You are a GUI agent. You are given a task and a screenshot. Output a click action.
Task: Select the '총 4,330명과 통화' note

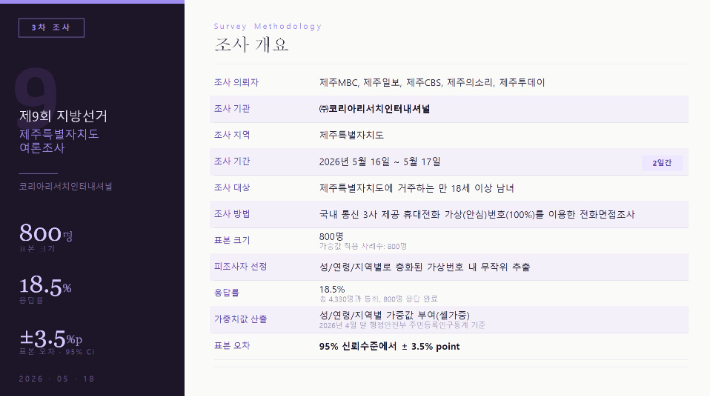[x=378, y=299]
